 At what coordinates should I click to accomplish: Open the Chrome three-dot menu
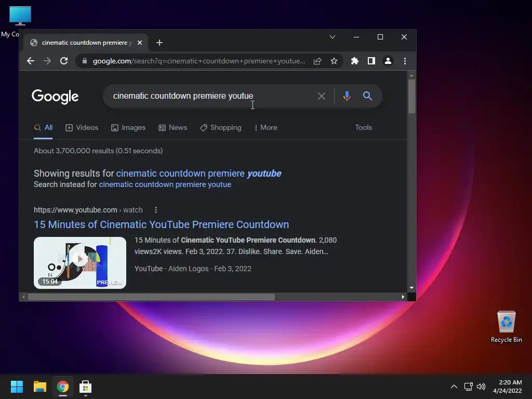[405, 61]
